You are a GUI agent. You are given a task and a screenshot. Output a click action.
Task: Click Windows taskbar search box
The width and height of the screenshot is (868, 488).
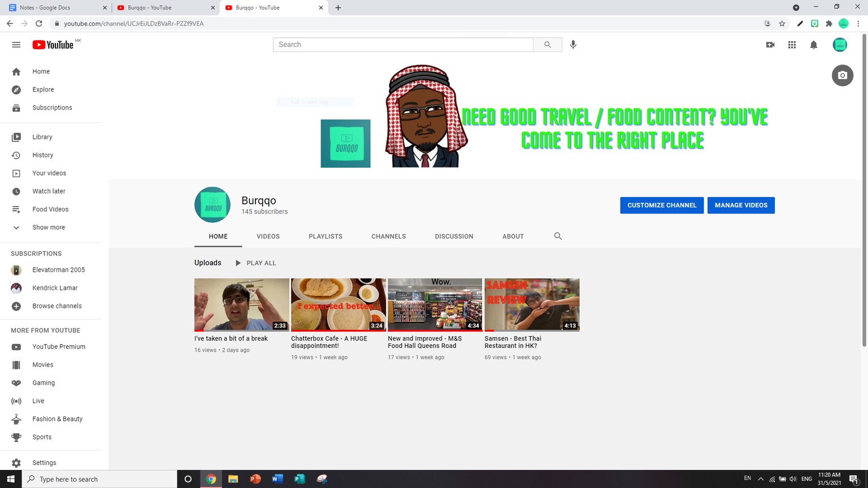(99, 479)
